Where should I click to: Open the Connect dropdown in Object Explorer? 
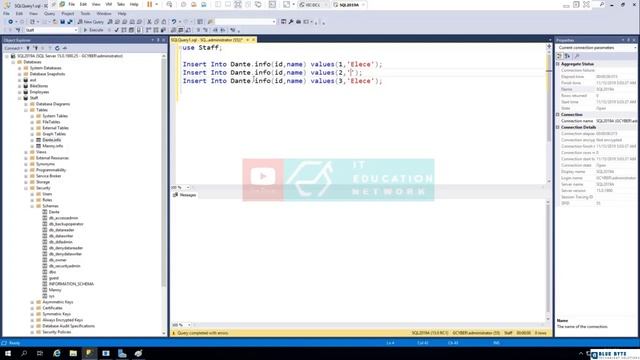[x=13, y=48]
